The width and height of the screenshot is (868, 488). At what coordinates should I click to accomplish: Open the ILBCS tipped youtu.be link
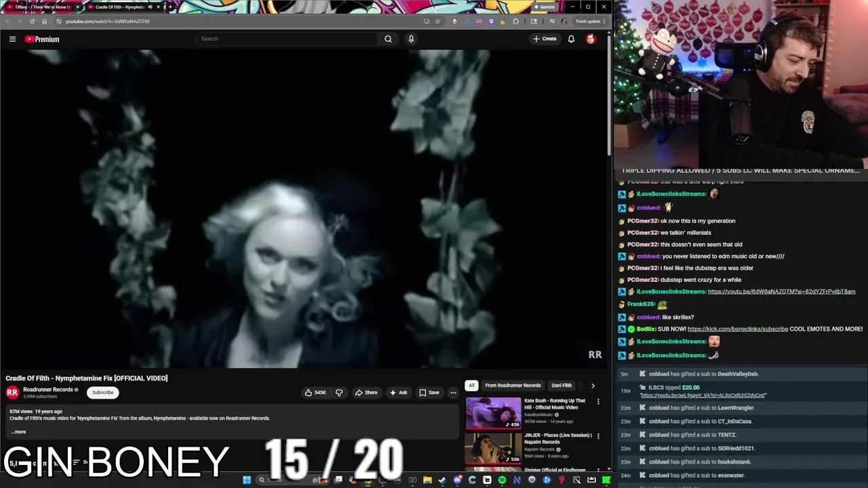[703, 395]
